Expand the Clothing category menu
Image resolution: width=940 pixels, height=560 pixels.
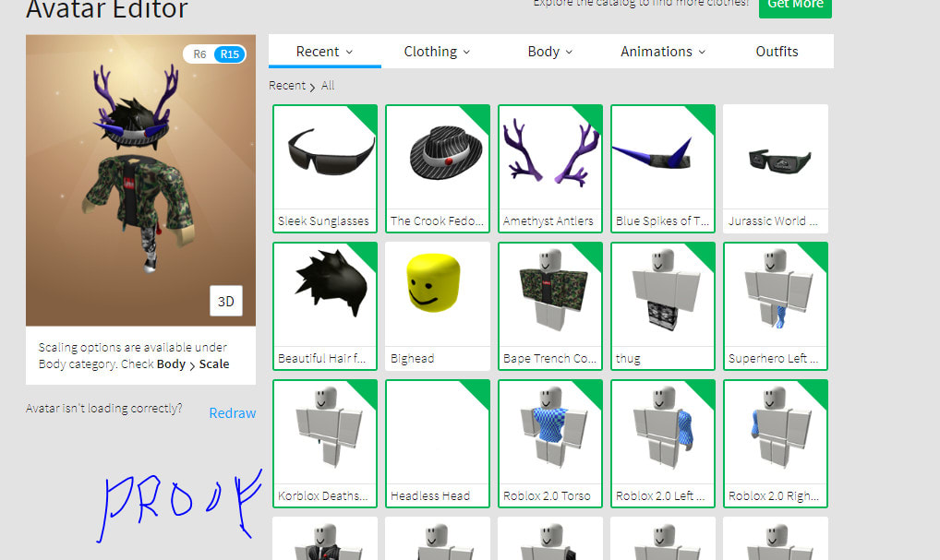pos(437,52)
